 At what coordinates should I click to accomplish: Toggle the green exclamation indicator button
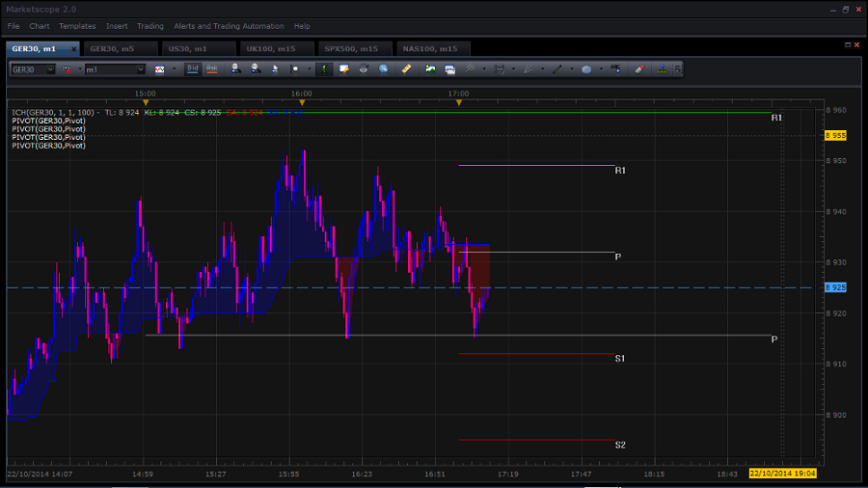click(x=325, y=69)
